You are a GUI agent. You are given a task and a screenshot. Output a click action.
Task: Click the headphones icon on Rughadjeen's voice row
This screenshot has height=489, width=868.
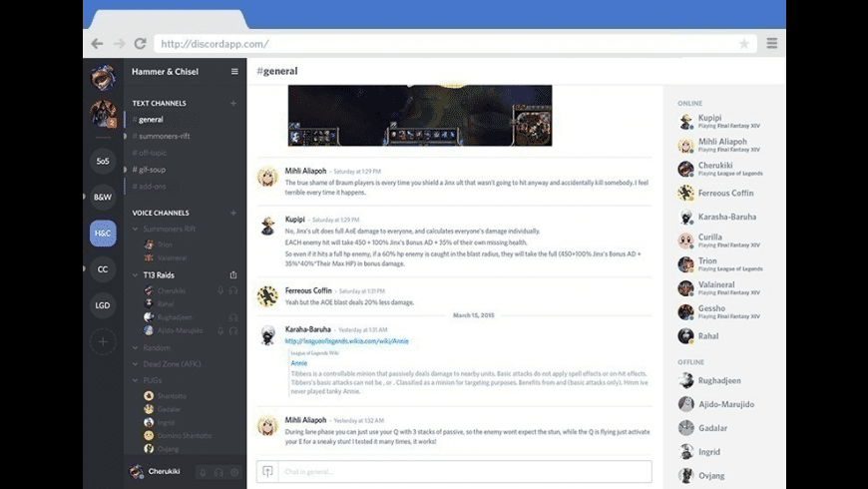(x=233, y=317)
